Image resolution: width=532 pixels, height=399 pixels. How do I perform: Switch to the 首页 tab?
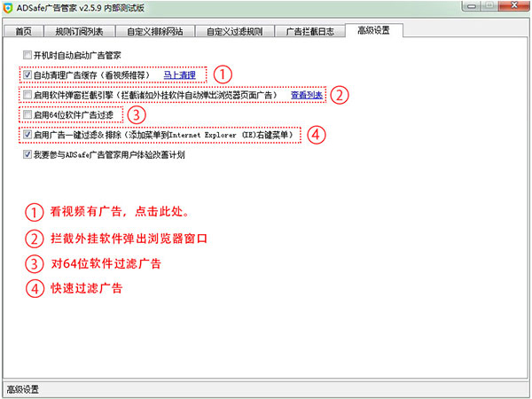24,31
